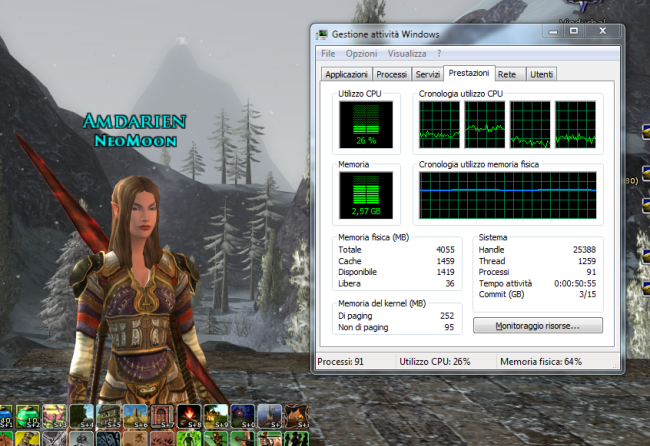
Task: Activate the red doorway skill icon
Action: 161,415
